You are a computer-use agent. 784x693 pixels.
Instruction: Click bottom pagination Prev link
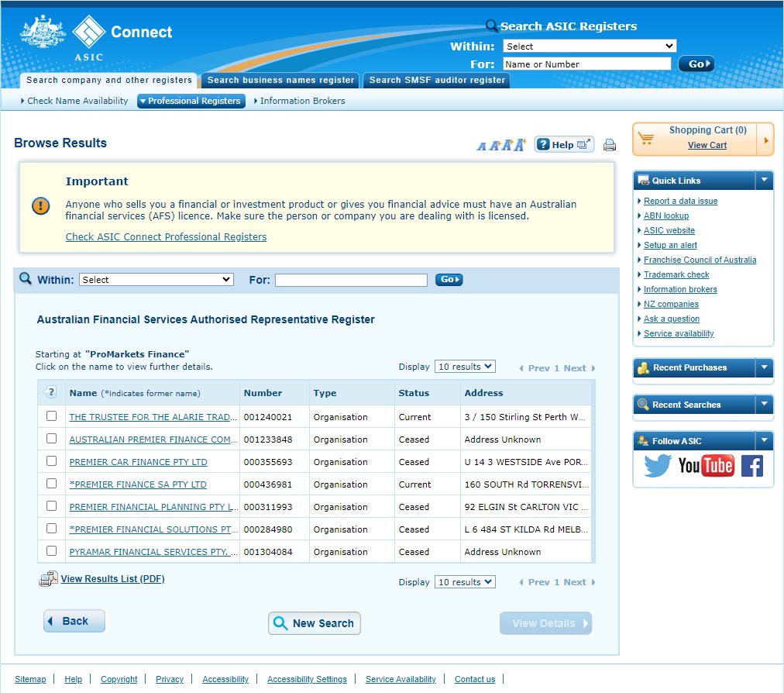[x=535, y=582]
